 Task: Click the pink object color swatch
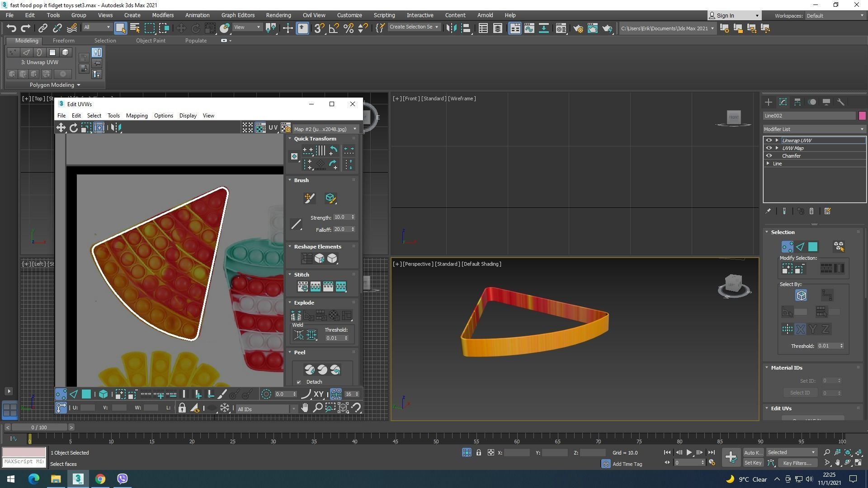(862, 116)
